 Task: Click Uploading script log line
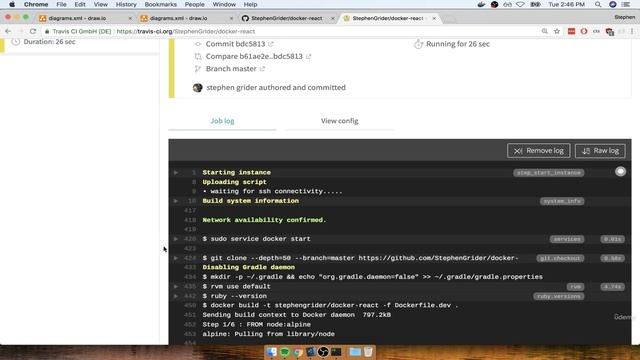click(x=234, y=182)
